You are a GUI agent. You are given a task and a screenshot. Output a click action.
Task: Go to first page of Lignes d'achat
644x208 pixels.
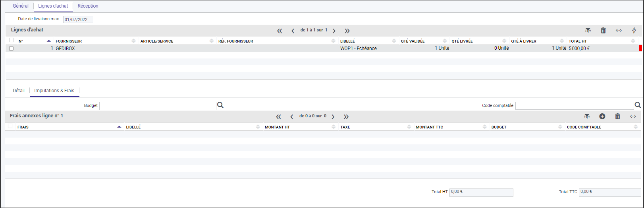coord(280,31)
